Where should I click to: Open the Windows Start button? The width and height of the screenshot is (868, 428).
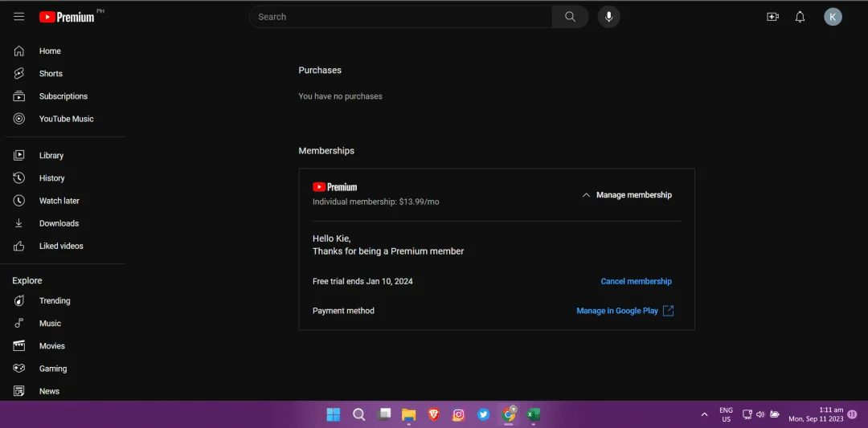(334, 414)
